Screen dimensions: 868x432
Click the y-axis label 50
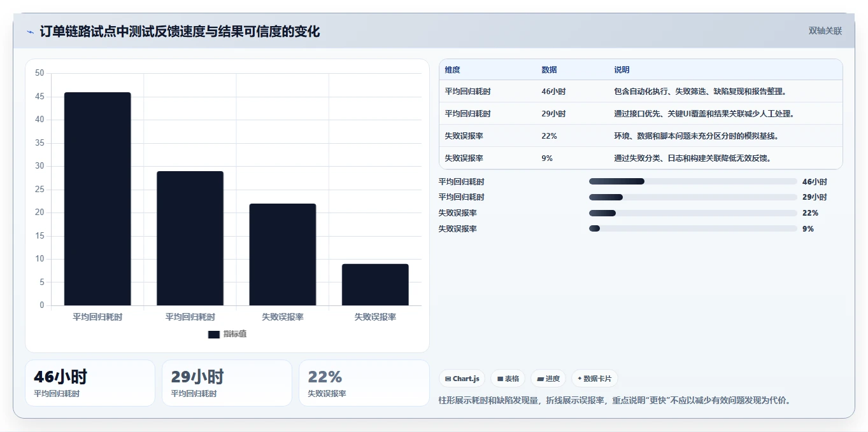39,73
